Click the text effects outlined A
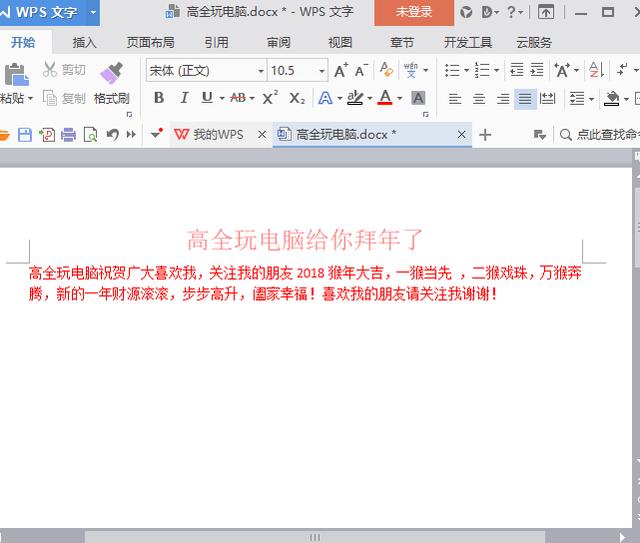 (x=325, y=98)
